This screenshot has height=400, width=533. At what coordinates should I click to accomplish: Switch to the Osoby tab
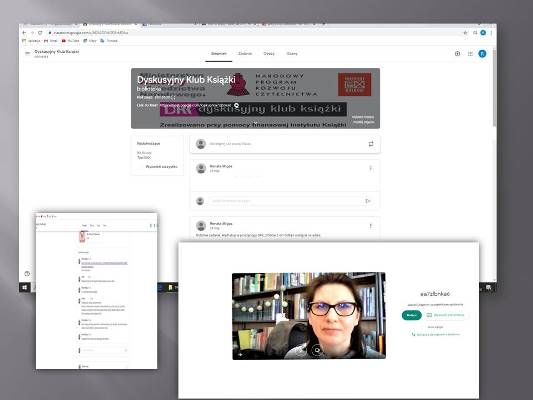click(x=269, y=54)
